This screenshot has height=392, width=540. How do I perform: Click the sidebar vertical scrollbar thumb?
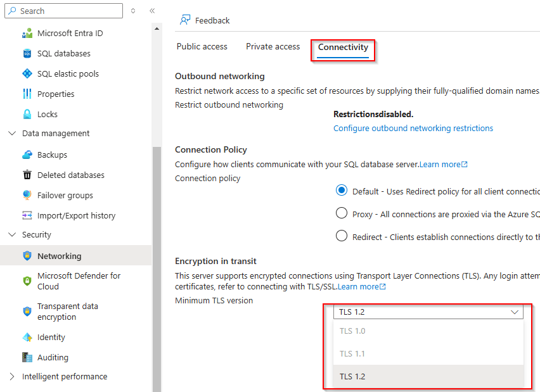157,269
